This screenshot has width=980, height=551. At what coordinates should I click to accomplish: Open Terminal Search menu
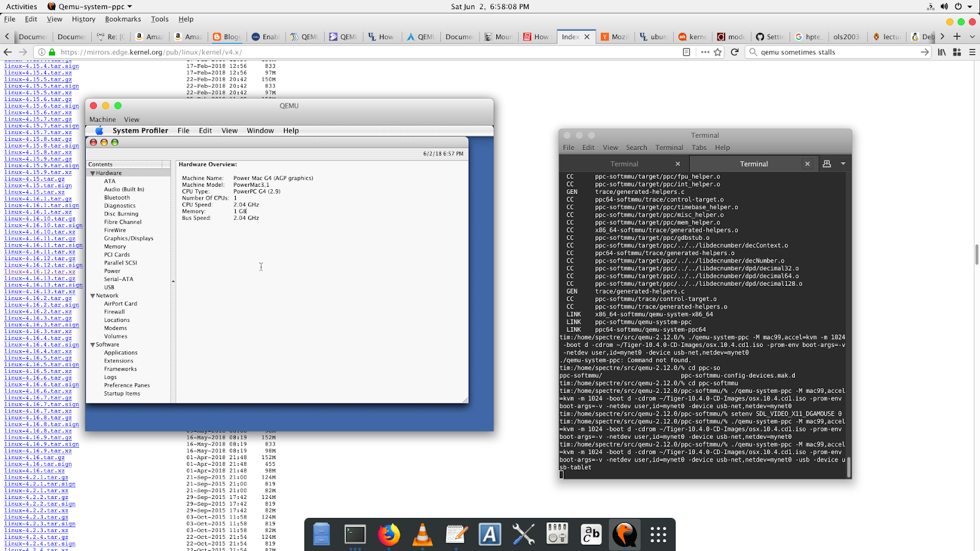(x=636, y=148)
